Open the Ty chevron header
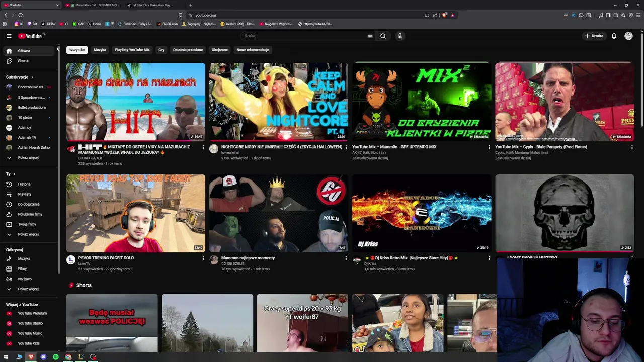The width and height of the screenshot is (644, 362). 11,174
